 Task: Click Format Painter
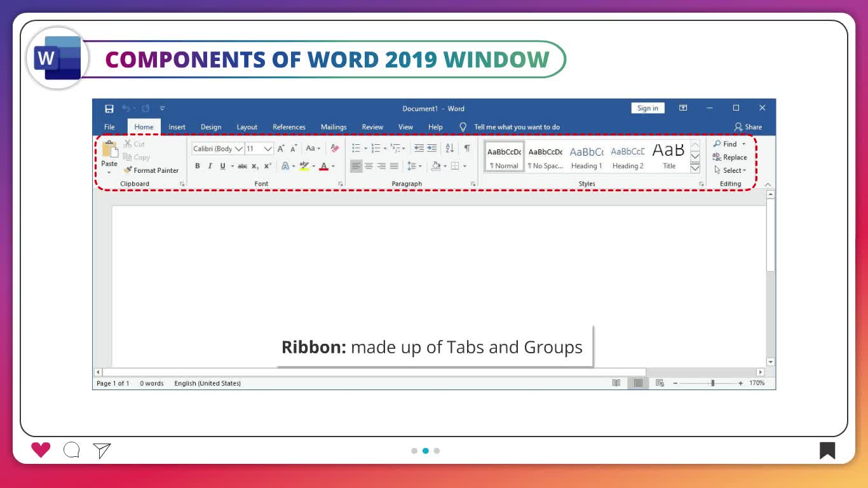point(151,170)
